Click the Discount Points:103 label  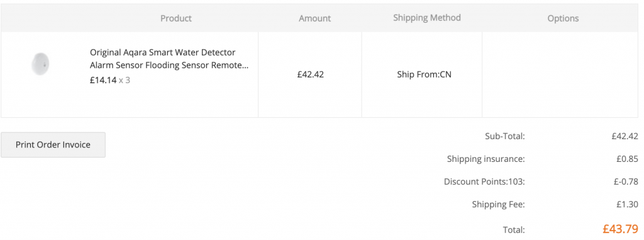484,181
